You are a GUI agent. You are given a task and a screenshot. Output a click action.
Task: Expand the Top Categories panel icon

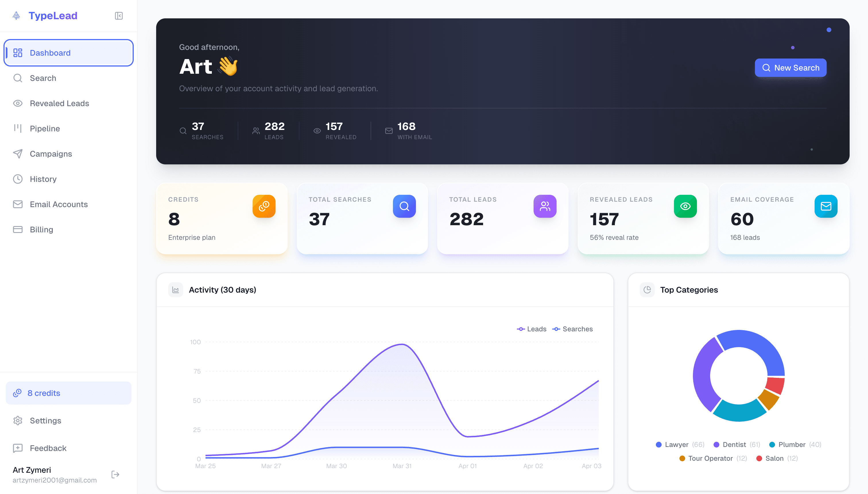pos(647,289)
